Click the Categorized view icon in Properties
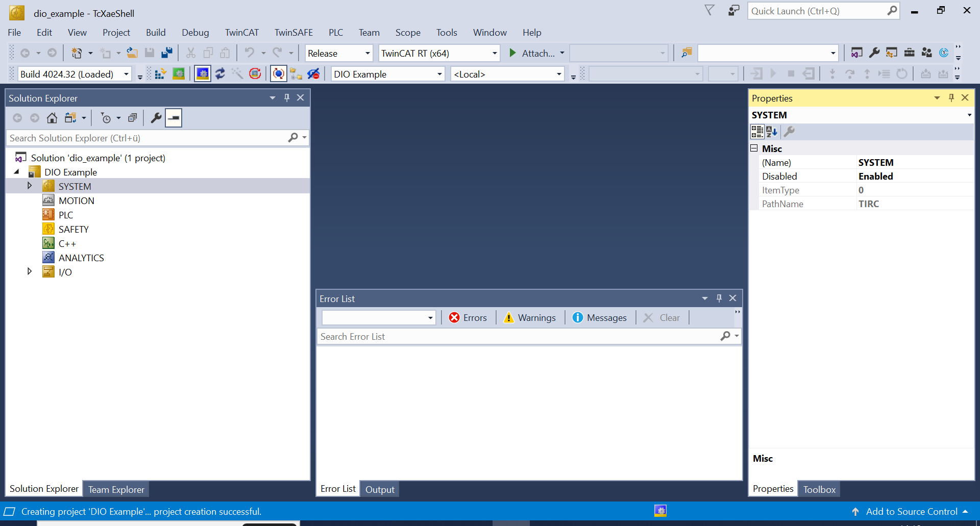Screen dimensions: 980x526 pos(757,132)
